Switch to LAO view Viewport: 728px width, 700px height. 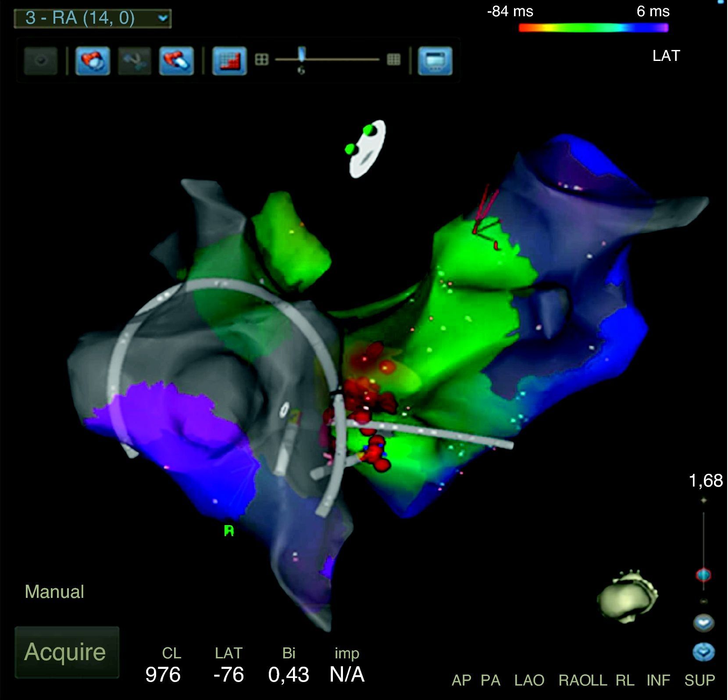529,680
